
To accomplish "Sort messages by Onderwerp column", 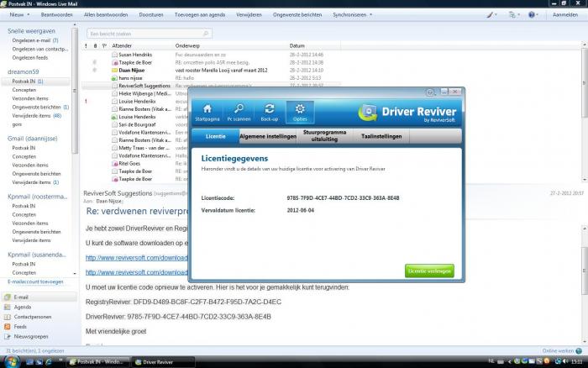I will point(187,45).
